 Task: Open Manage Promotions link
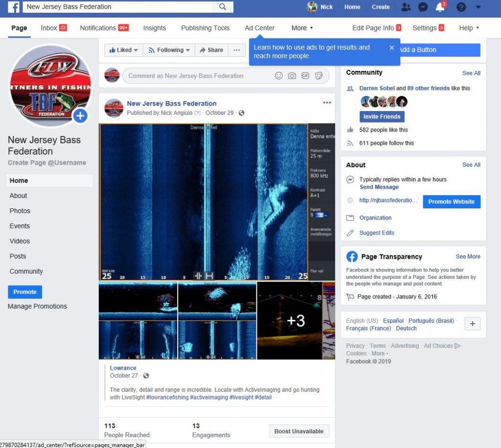(x=37, y=306)
